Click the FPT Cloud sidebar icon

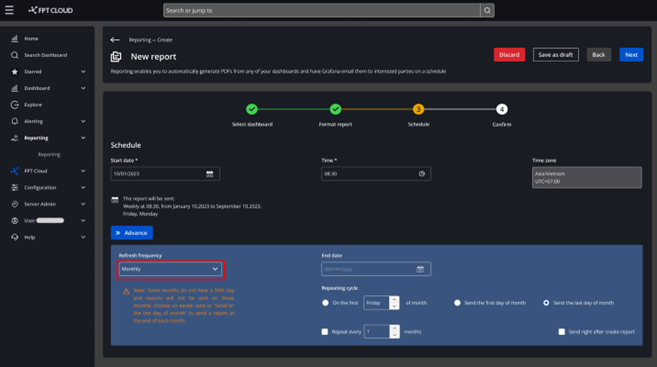click(x=15, y=171)
